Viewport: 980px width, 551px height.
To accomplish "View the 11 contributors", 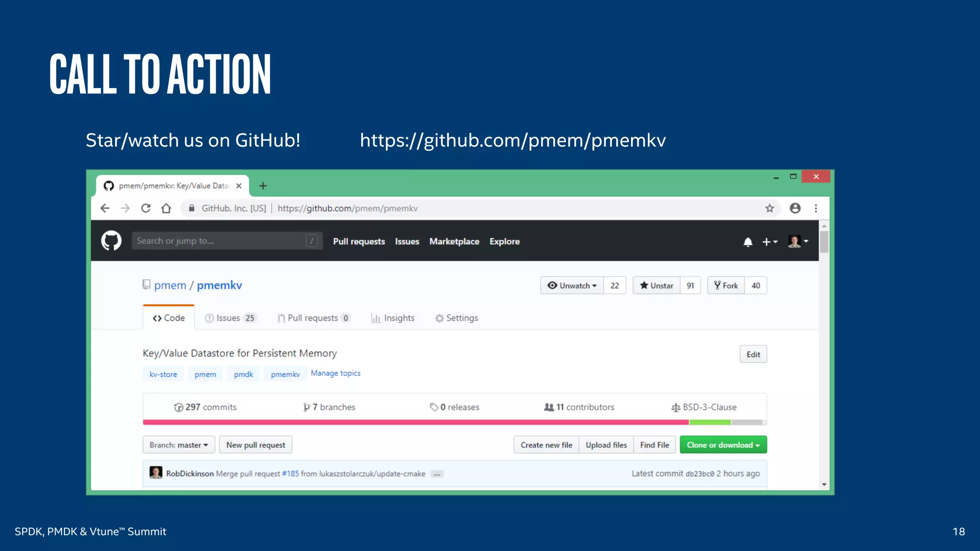I will (x=579, y=407).
